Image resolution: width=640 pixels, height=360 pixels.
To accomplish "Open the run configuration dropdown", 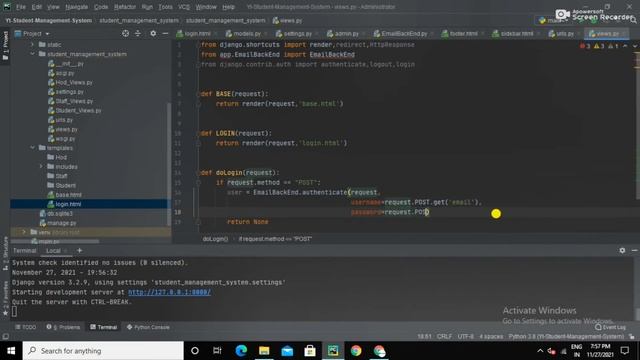I will (554, 20).
